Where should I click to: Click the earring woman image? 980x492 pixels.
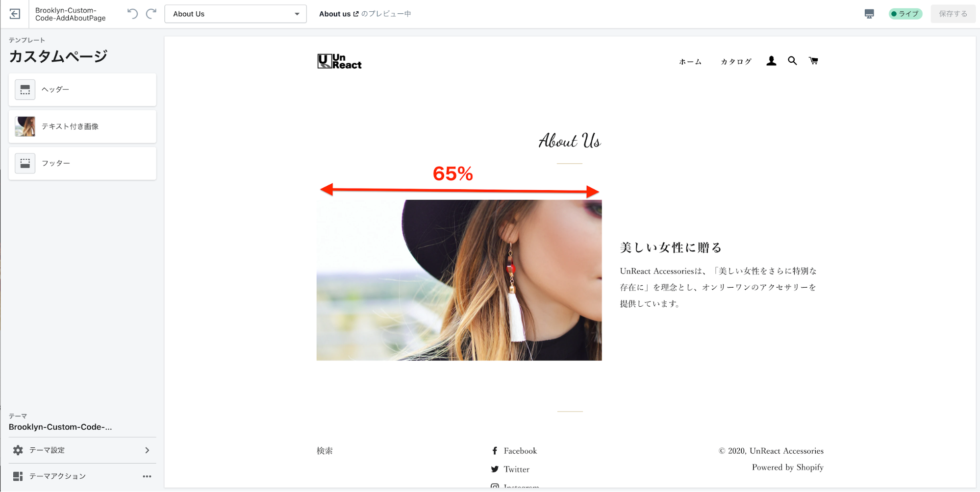pyautogui.click(x=459, y=280)
